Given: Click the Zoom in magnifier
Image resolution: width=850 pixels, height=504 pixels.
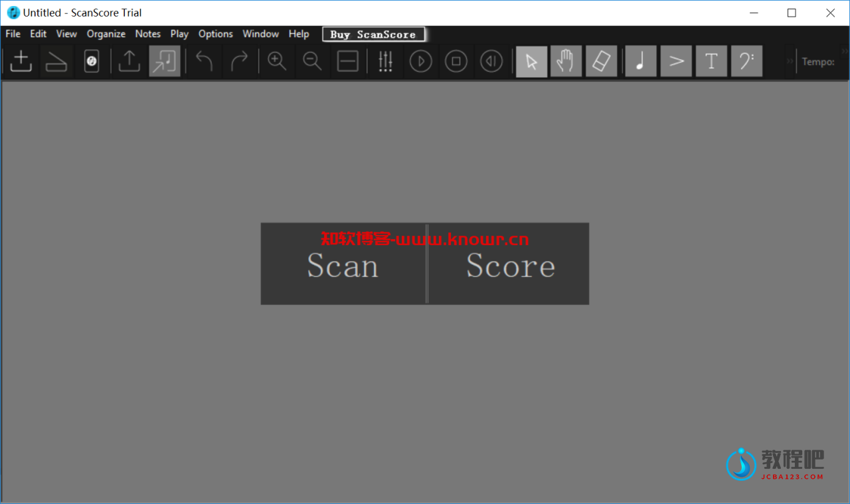Looking at the screenshot, I should pyautogui.click(x=277, y=61).
